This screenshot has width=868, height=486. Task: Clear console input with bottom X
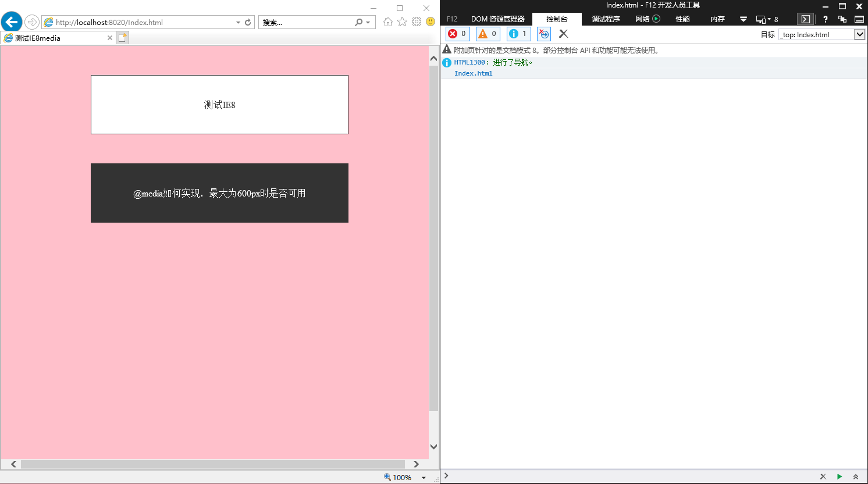[x=823, y=476]
